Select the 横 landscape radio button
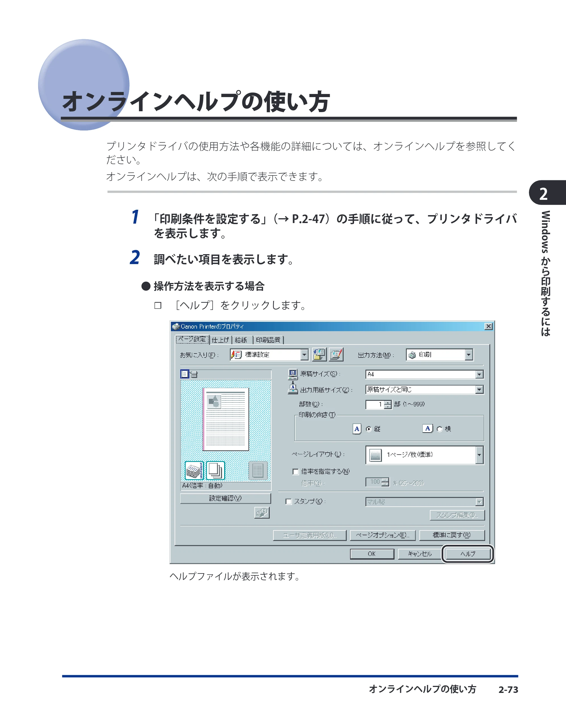Viewport: 566px width, 728px height. pos(440,429)
